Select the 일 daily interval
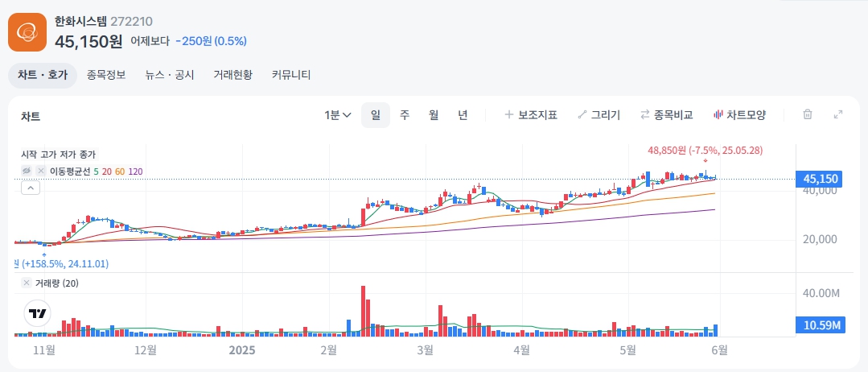 point(376,115)
